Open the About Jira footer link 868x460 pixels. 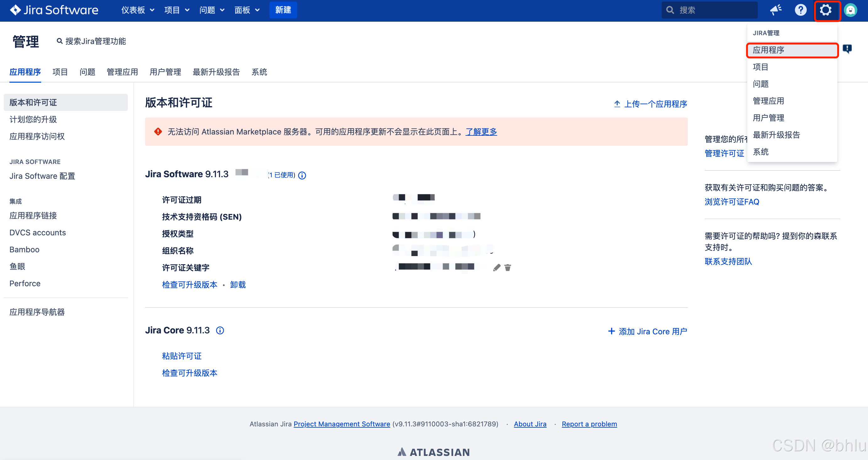pos(530,424)
